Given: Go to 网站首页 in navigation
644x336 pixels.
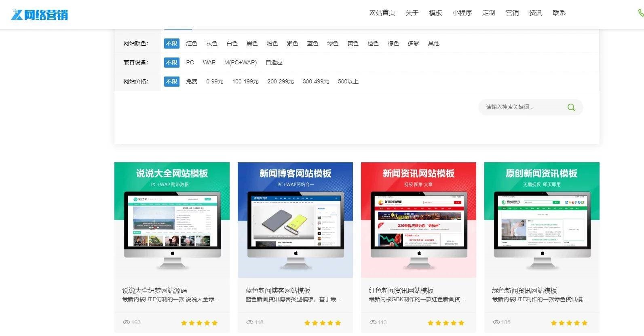Looking at the screenshot, I should pos(382,13).
